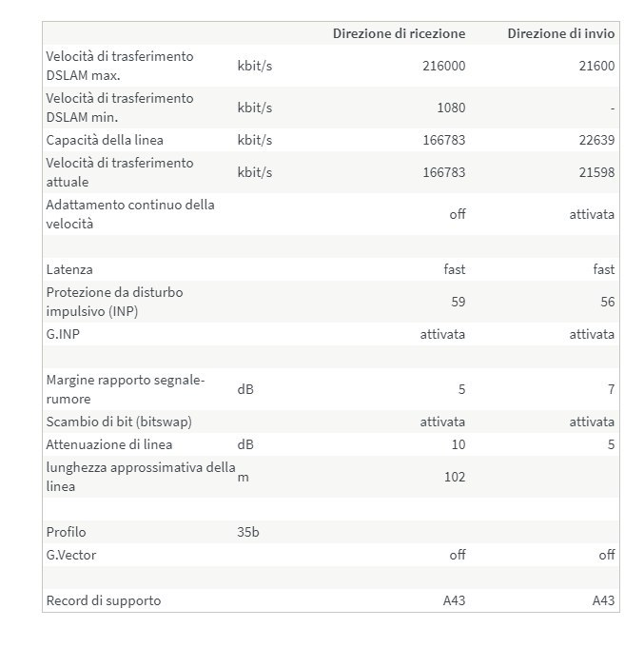The height and width of the screenshot is (648, 644).
Task: Select the INP receive value 59
Action: pos(458,302)
